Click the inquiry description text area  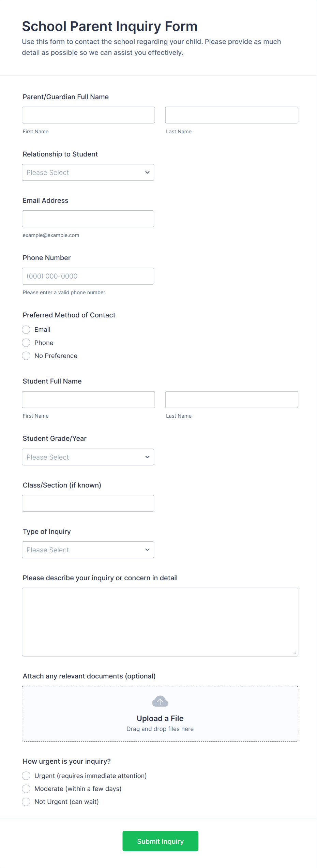point(160,622)
